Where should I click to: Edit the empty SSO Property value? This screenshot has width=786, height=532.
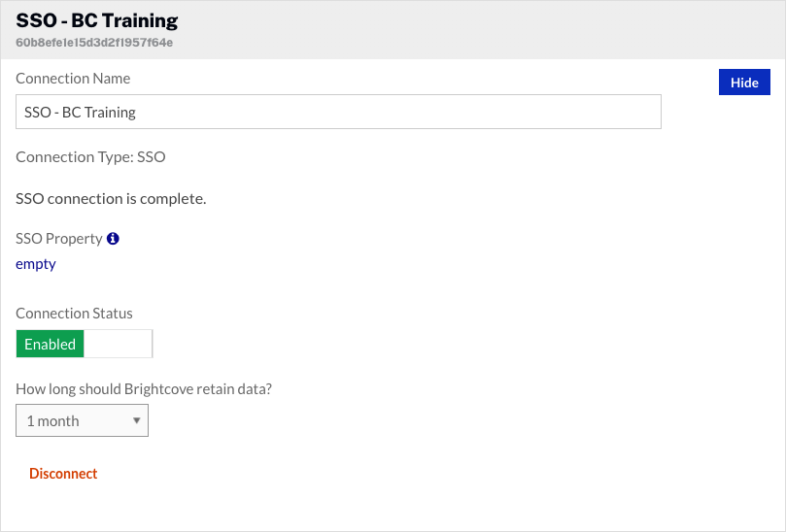pyautogui.click(x=36, y=264)
